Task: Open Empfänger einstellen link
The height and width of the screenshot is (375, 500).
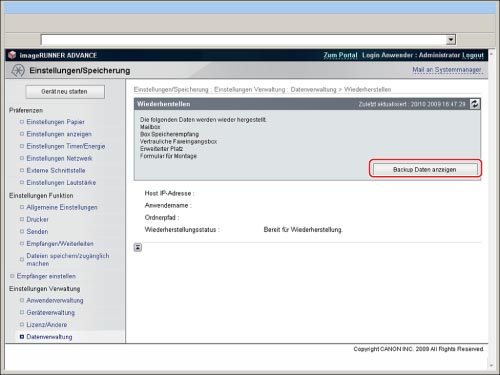Action: [x=46, y=276]
